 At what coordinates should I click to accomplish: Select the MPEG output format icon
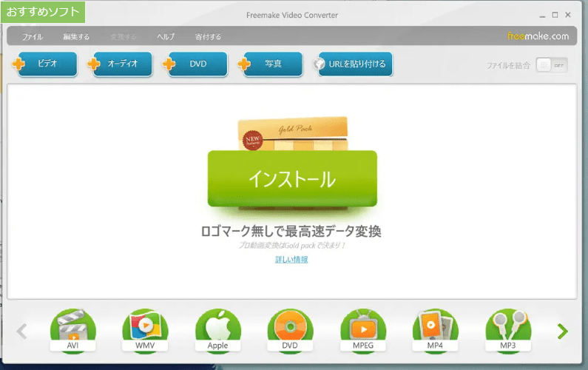coord(363,330)
